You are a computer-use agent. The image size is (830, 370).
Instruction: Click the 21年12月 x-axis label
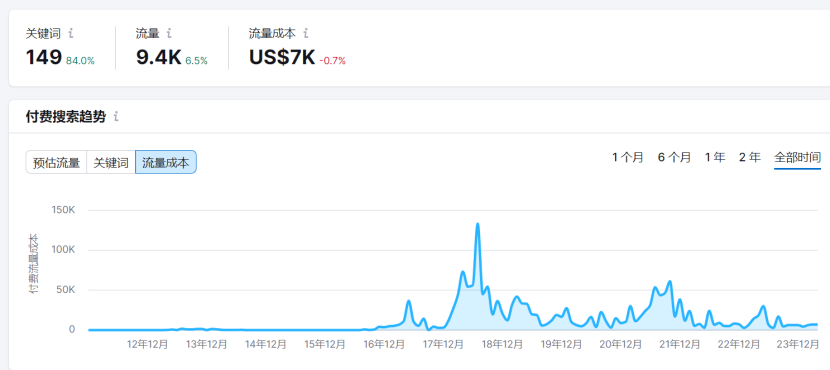tap(679, 345)
